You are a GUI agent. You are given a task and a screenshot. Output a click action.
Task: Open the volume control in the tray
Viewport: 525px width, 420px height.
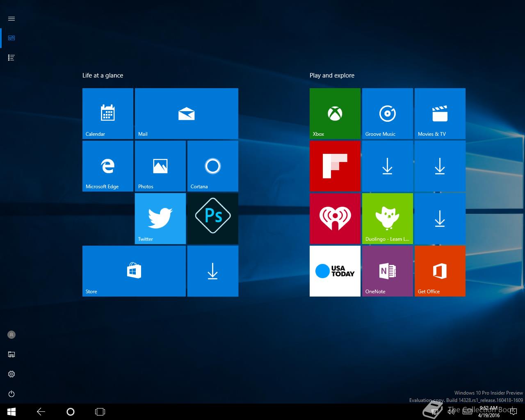tap(451, 412)
